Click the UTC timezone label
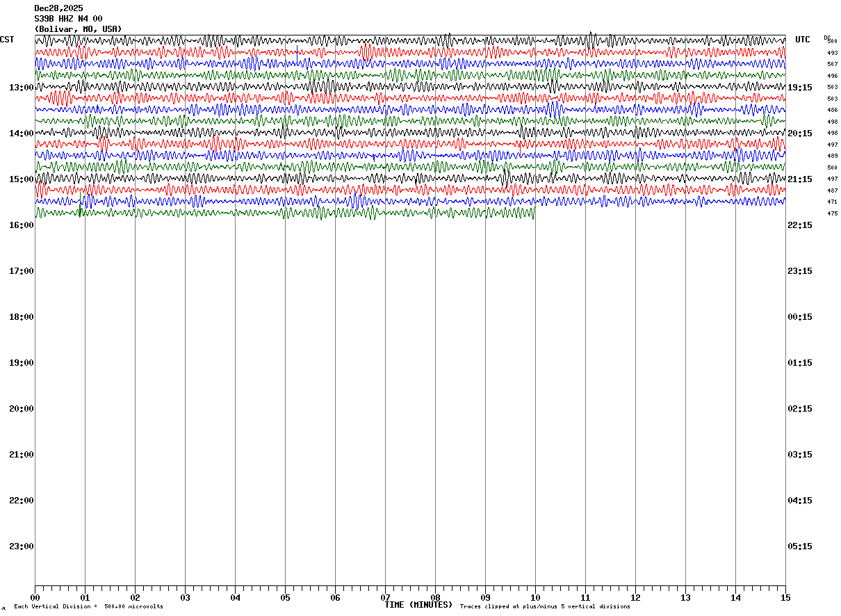The height and width of the screenshot is (616, 841). [803, 40]
